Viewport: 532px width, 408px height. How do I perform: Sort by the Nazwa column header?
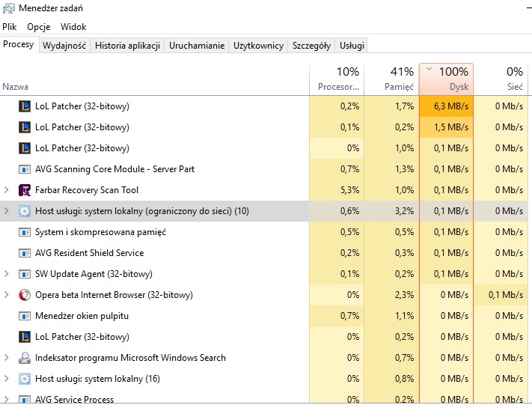(x=154, y=79)
